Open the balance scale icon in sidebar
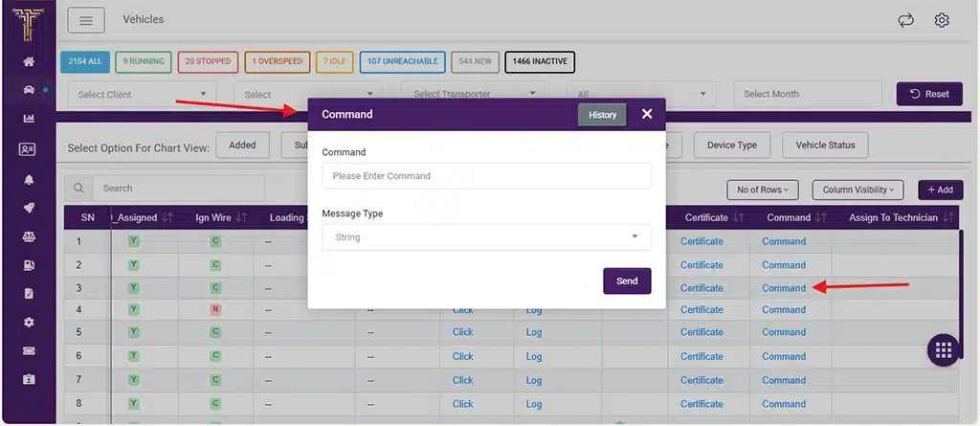The height and width of the screenshot is (426, 980). [29, 237]
